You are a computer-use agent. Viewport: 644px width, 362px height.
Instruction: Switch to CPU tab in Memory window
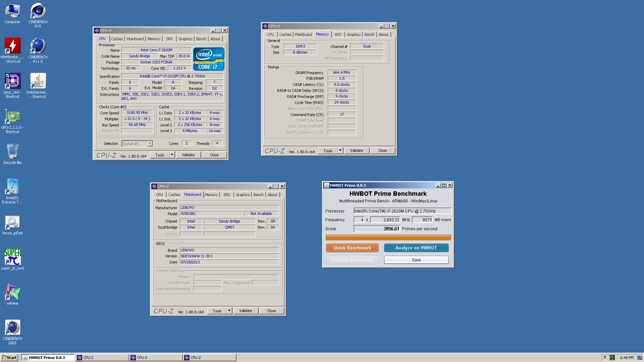270,35
